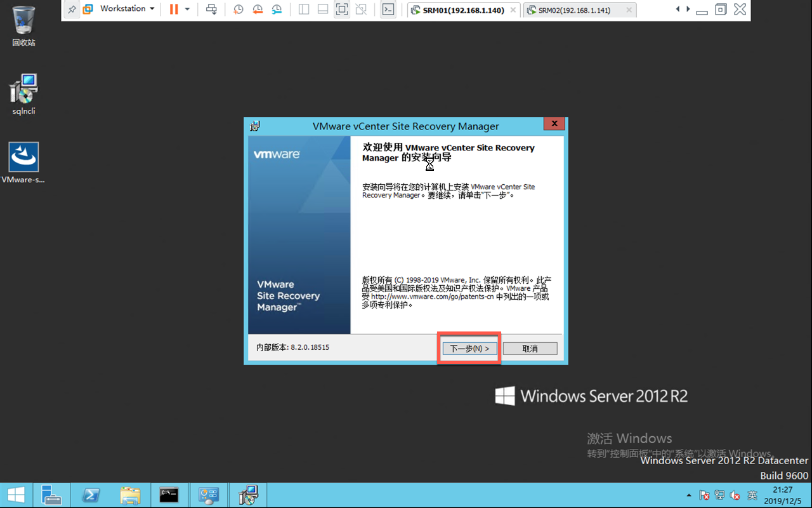Select the VMware-s... installer desktop icon
The width and height of the screenshot is (812, 508).
click(x=23, y=163)
